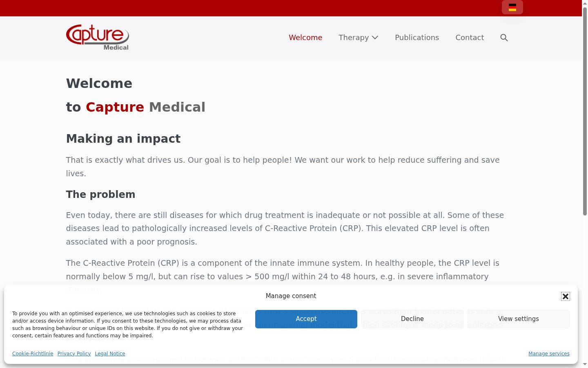The image size is (588, 368).
Task: Click the 'to Capture Medical' heading
Action: (136, 107)
